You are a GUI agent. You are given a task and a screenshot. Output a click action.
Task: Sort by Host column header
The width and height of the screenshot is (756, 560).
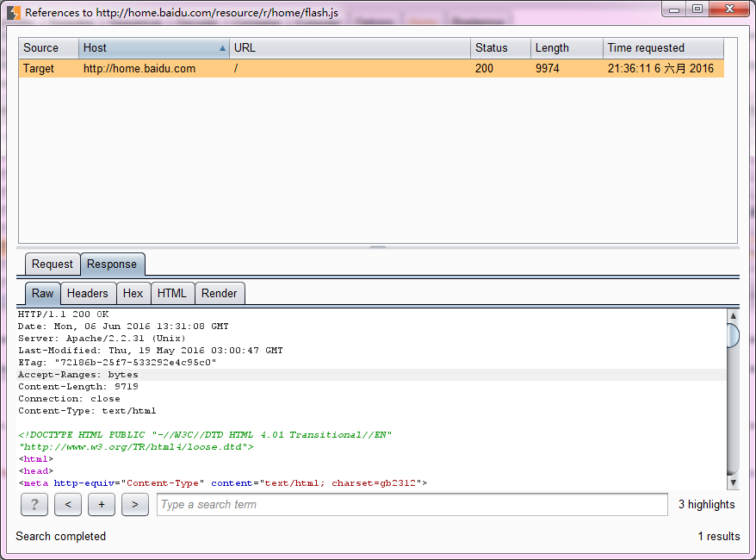pos(154,48)
